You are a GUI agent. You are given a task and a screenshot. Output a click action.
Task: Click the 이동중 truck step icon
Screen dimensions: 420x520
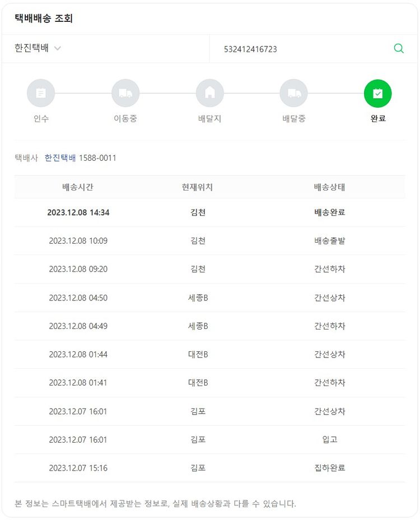[x=125, y=93]
